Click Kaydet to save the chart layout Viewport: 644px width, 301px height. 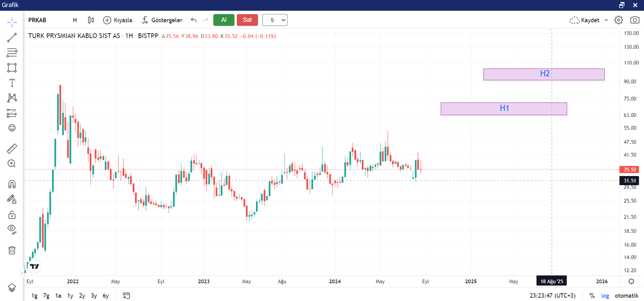tap(585, 20)
